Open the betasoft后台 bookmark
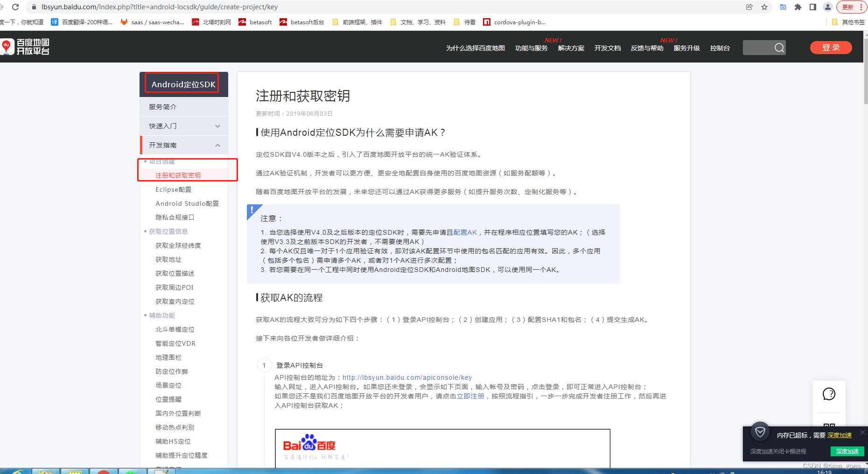The width and height of the screenshot is (868, 474). pyautogui.click(x=302, y=22)
